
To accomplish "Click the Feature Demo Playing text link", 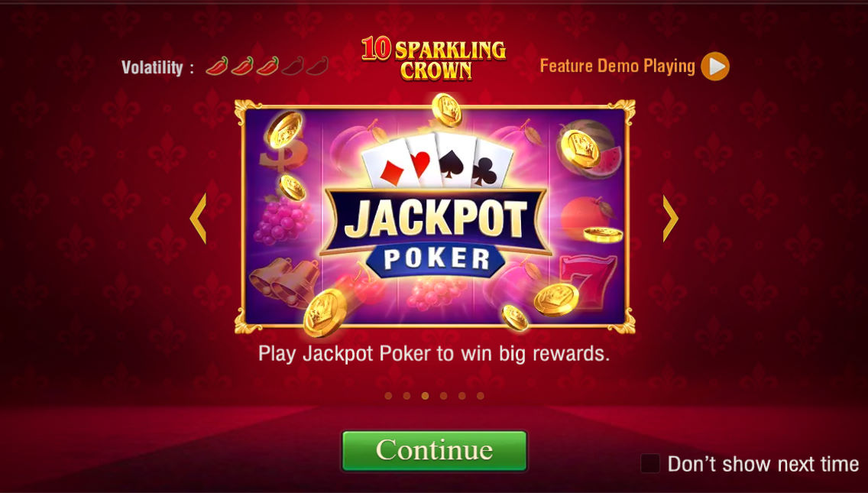I will click(617, 66).
